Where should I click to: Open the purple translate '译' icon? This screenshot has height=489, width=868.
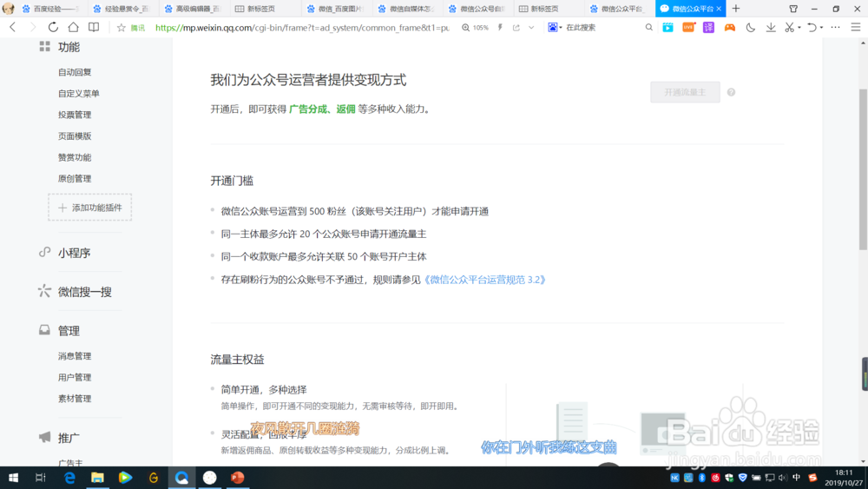coord(708,27)
